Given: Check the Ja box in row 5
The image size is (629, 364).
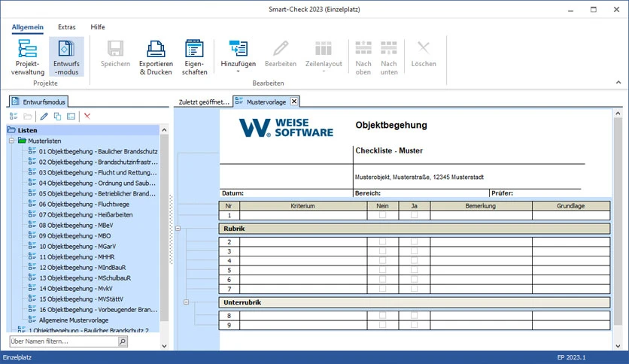Looking at the screenshot, I should [x=414, y=270].
